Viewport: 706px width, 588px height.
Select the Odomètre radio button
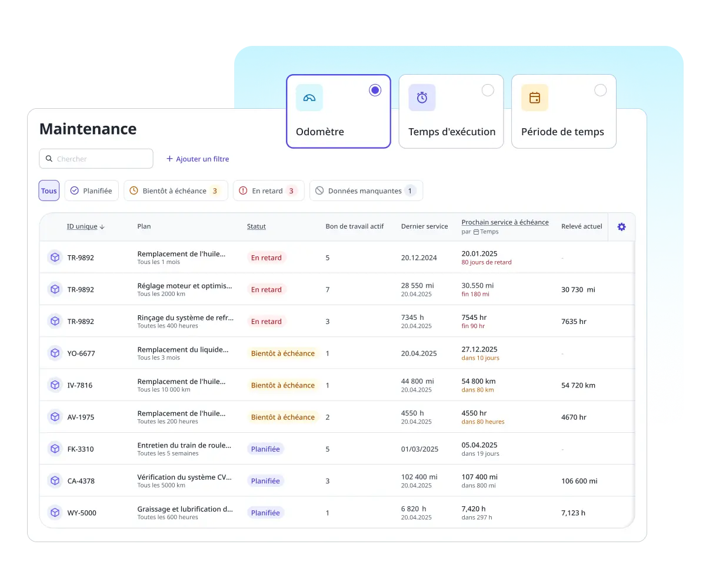tap(375, 90)
